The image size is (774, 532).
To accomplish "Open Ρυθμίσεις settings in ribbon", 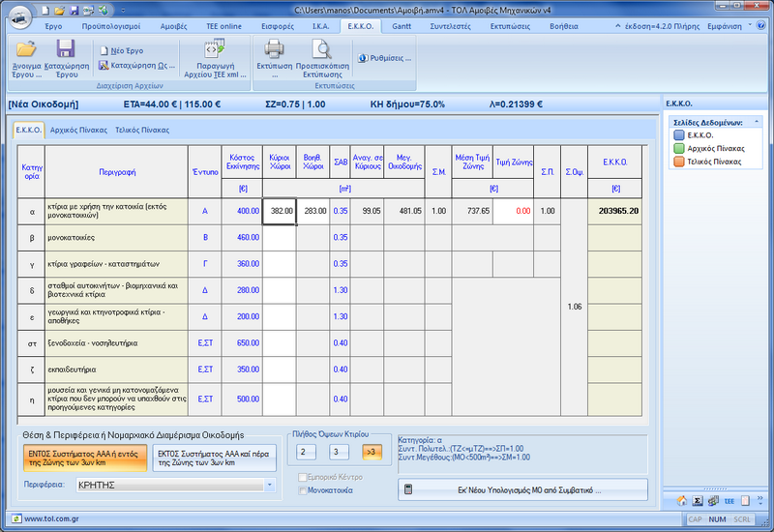I will point(381,58).
